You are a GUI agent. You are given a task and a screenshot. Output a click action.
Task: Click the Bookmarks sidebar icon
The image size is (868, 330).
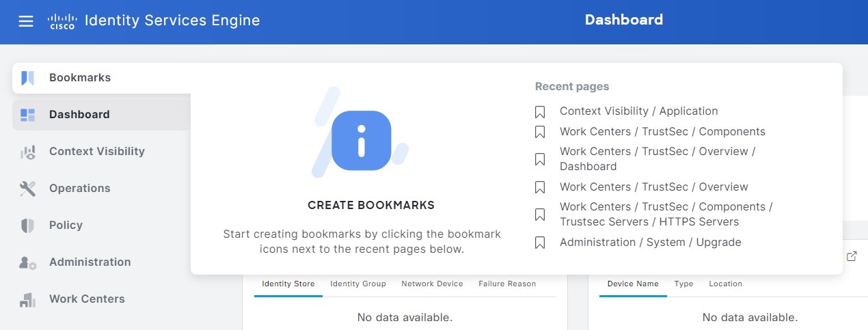pyautogui.click(x=27, y=78)
